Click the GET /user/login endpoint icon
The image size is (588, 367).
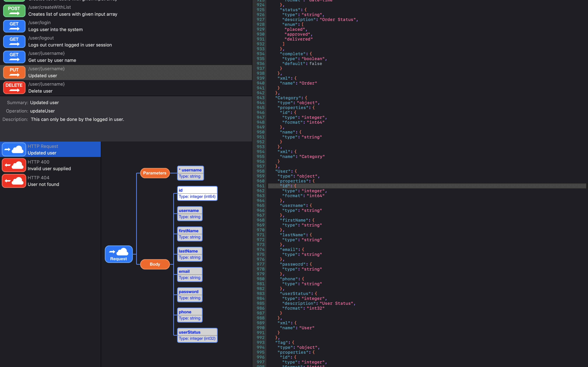click(14, 26)
